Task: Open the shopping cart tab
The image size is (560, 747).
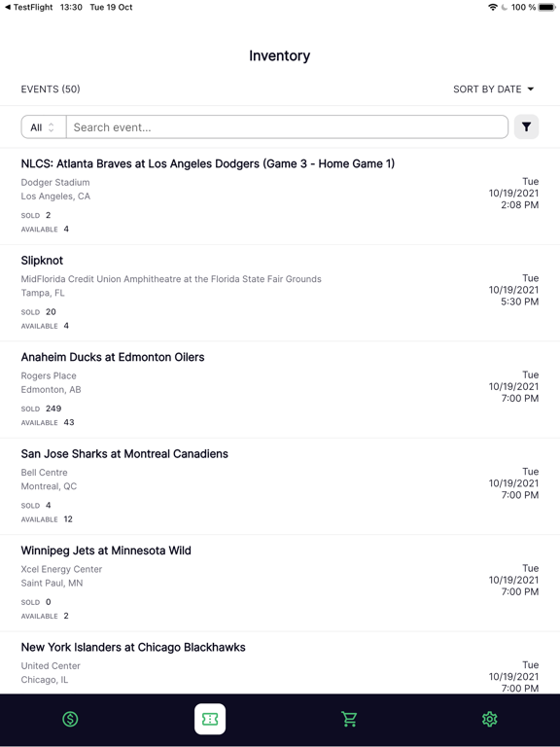Action: tap(350, 719)
